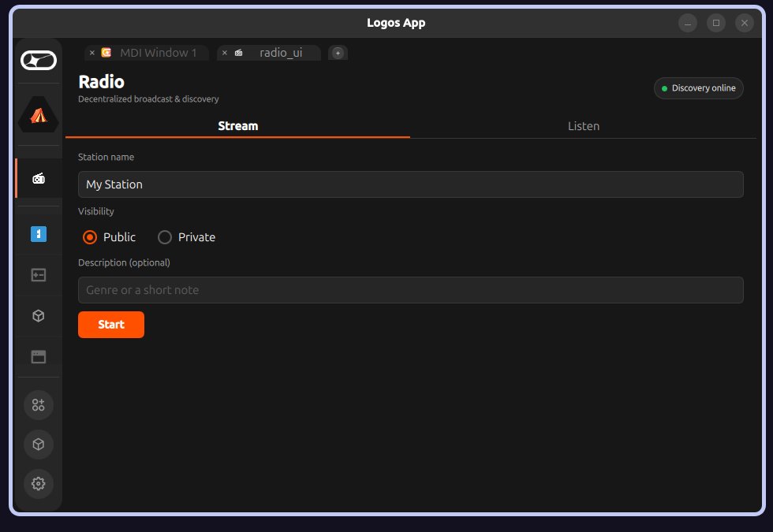Select the radio icon in the sidebar
The width and height of the screenshot is (773, 532).
click(x=39, y=178)
